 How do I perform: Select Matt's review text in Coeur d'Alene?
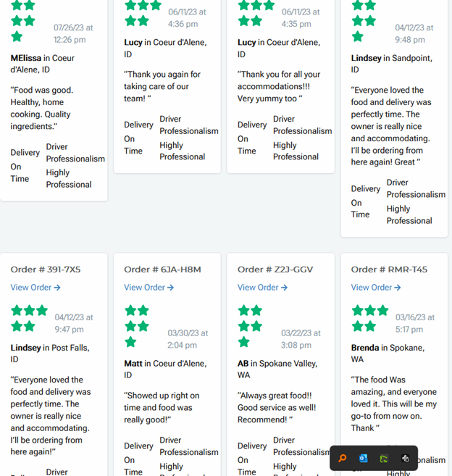pyautogui.click(x=158, y=407)
